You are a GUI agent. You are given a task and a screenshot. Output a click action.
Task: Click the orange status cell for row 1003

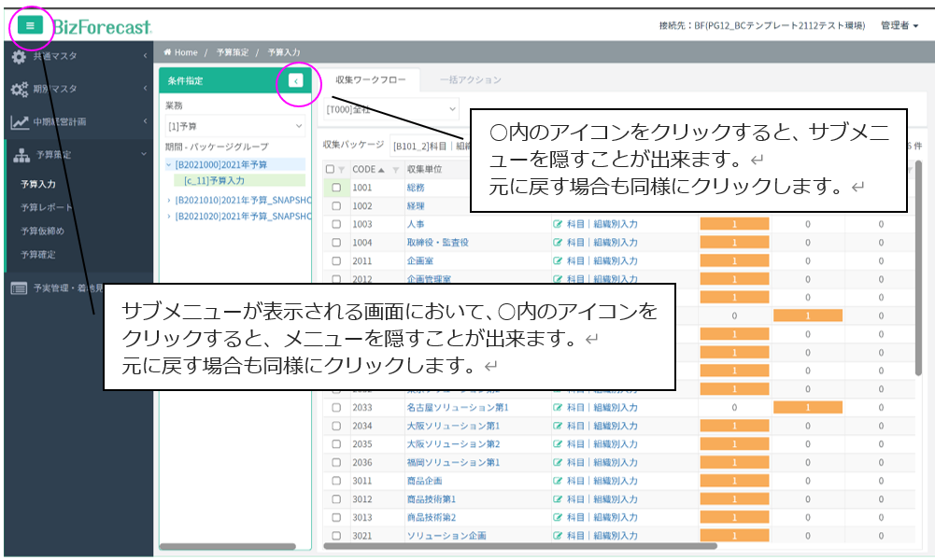(x=733, y=224)
